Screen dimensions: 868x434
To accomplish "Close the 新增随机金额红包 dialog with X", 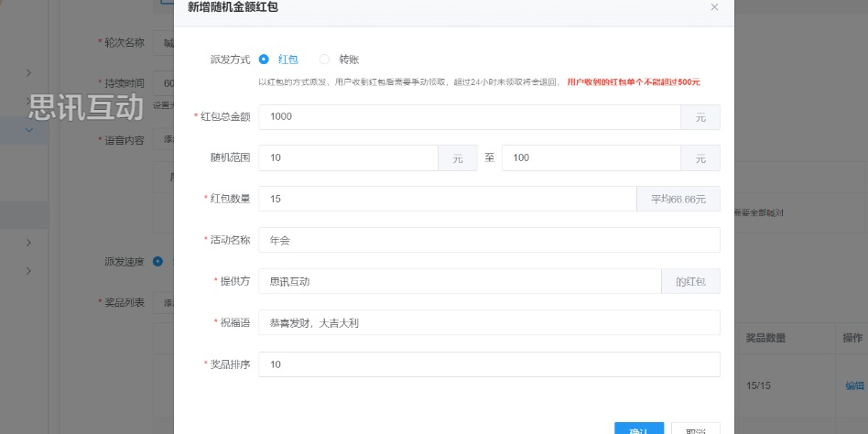I will 714,7.
